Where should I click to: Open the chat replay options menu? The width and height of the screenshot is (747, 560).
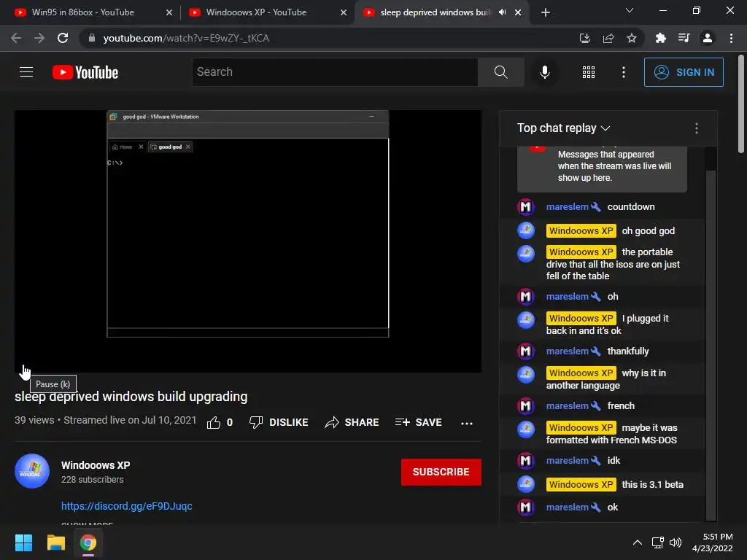[697, 128]
